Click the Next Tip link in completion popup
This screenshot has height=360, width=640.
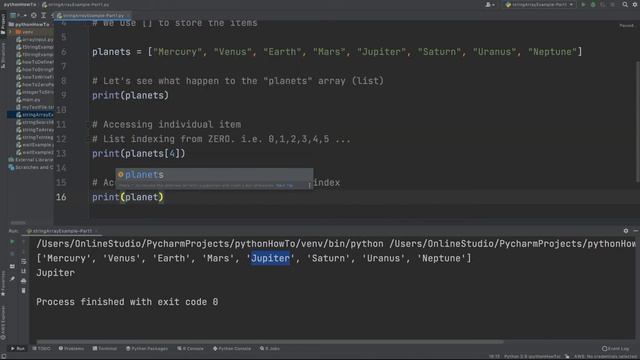tap(284, 185)
